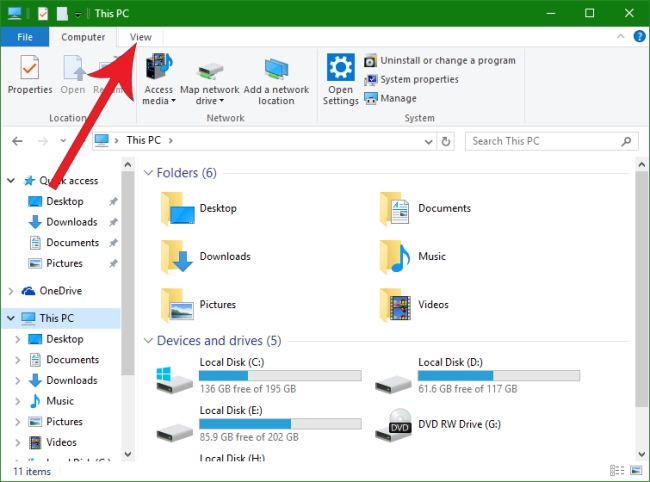Open the Access media menu
This screenshot has width=650, height=482.
[x=158, y=79]
